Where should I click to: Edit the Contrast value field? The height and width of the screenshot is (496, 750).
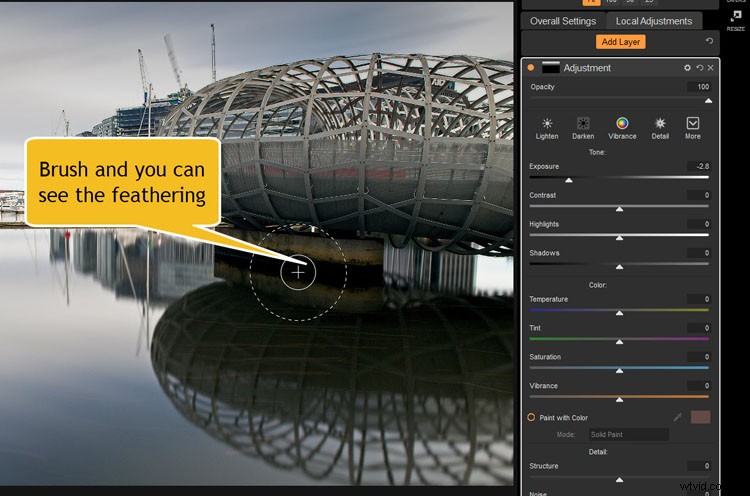(699, 195)
